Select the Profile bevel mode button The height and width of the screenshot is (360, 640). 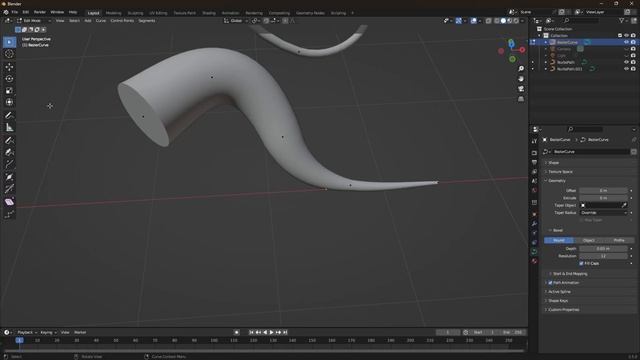[619, 240]
